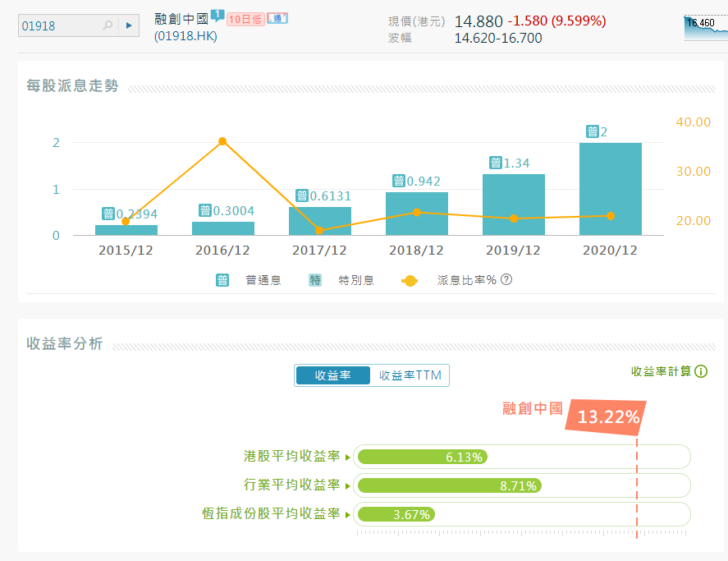This screenshot has height=561, width=728.
Task: Click the price change -1.580 (9.599%)
Action: (x=556, y=21)
